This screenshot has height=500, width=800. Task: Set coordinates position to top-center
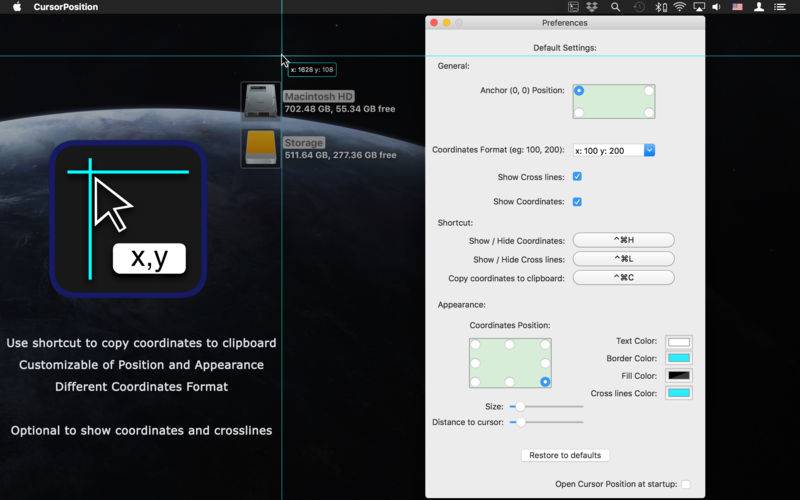click(x=510, y=344)
